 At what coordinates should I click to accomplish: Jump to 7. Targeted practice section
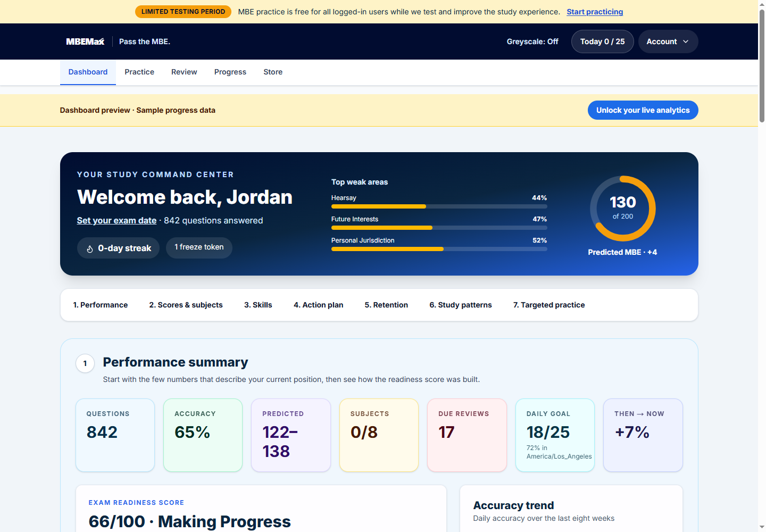coord(549,305)
